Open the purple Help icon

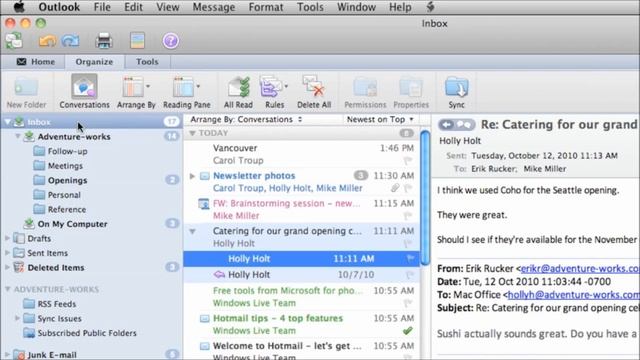pos(171,41)
